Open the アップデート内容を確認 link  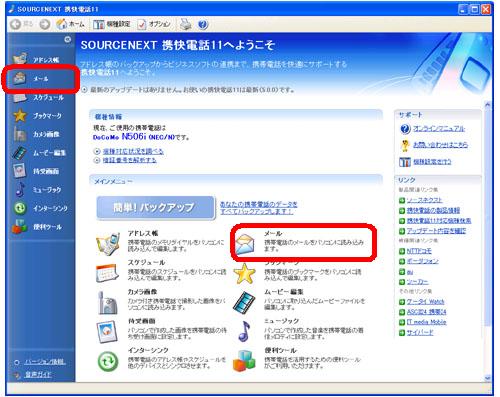(436, 231)
